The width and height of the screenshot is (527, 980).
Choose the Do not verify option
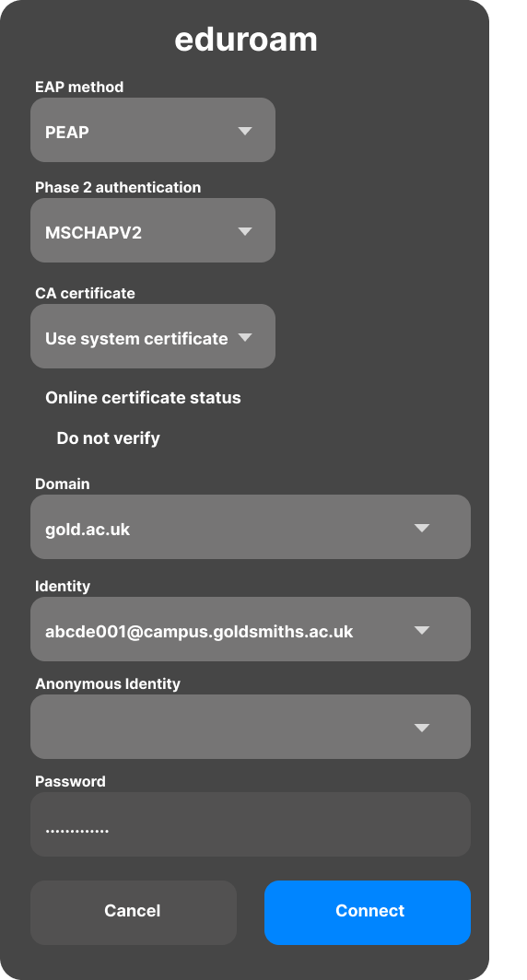(x=108, y=438)
